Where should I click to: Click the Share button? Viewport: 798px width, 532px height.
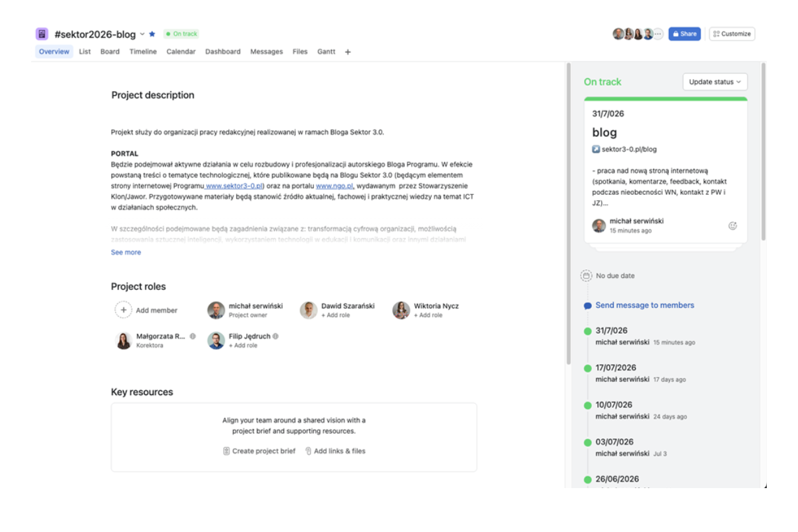pos(684,34)
